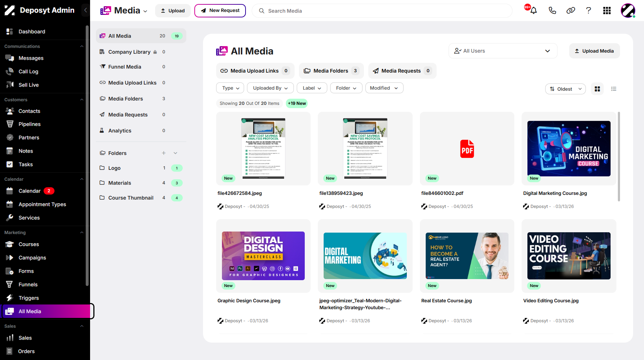Click the phone dialer icon
The width and height of the screenshot is (644, 360).
point(552,11)
